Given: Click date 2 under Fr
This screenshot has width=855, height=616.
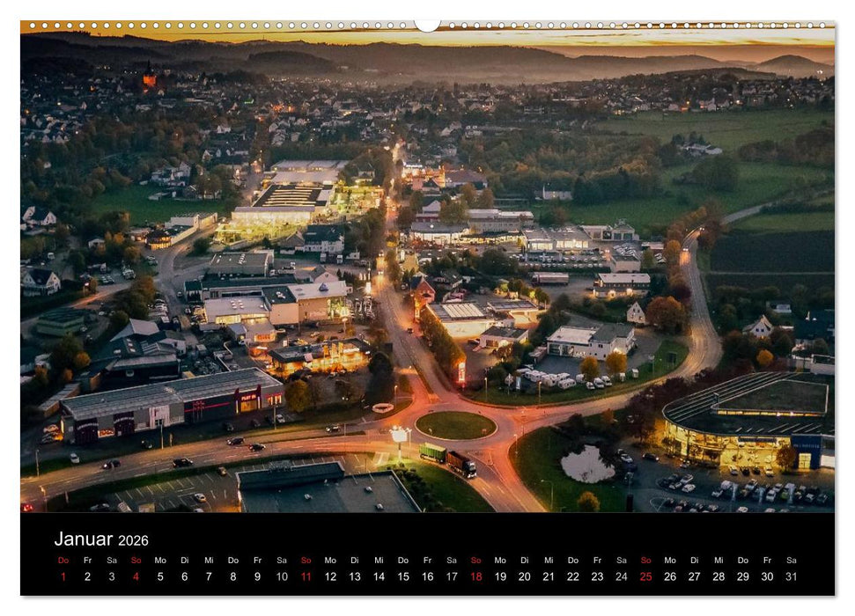Looking at the screenshot, I should pos(87,576).
